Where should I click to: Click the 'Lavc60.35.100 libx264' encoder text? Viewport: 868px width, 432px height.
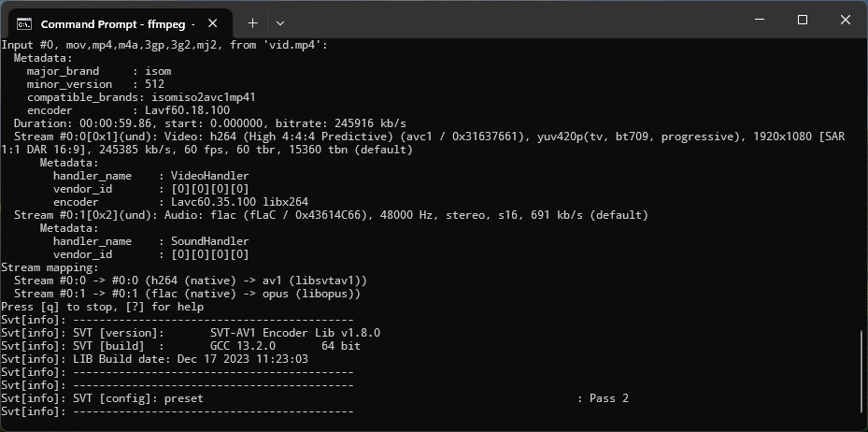coord(239,202)
